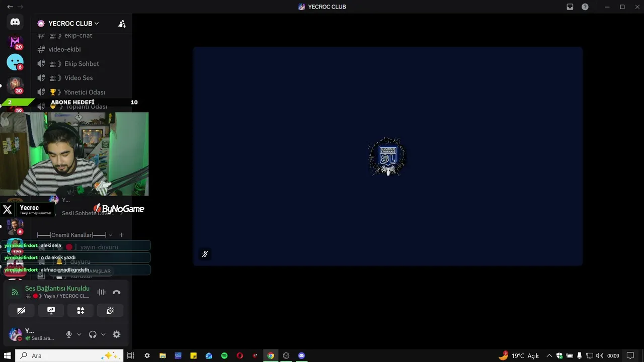Open the soundboard
This screenshot has height=362, width=644.
point(110,311)
